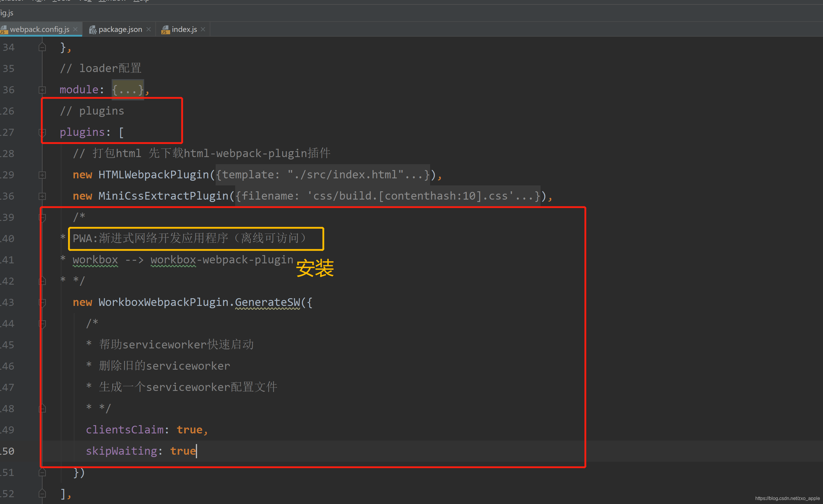Open the index.js editor tab
The height and width of the screenshot is (504, 823).
(x=184, y=29)
